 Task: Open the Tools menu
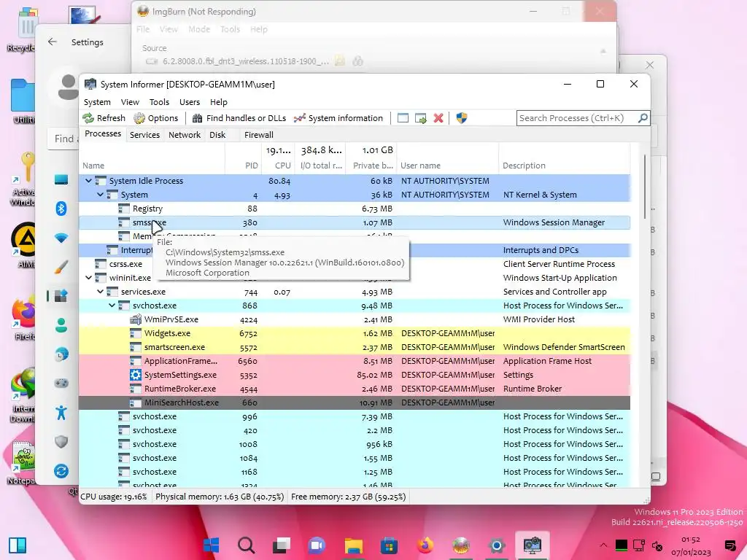[159, 102]
